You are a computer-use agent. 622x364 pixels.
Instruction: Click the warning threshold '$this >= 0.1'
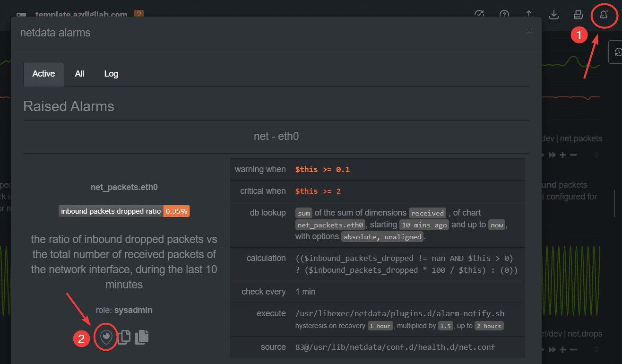322,169
